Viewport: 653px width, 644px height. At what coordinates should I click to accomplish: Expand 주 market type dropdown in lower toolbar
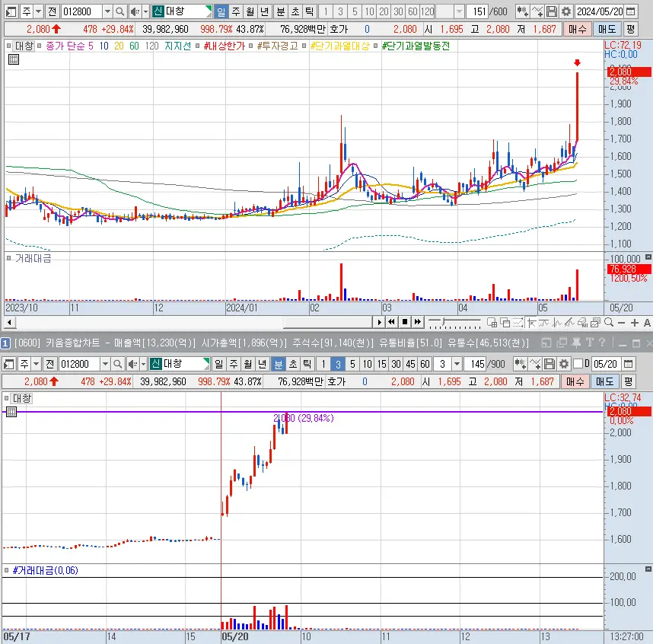(x=37, y=364)
